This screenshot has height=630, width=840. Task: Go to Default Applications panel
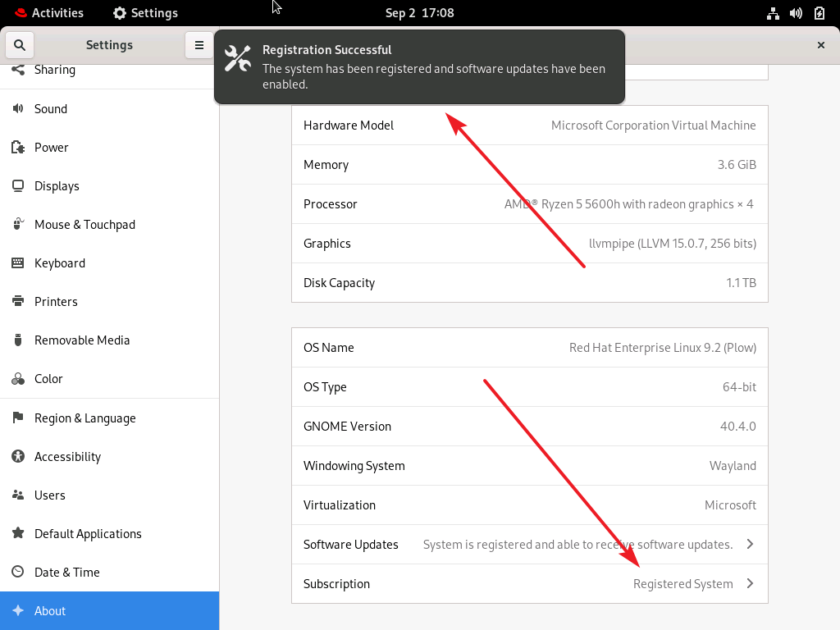tap(109, 533)
